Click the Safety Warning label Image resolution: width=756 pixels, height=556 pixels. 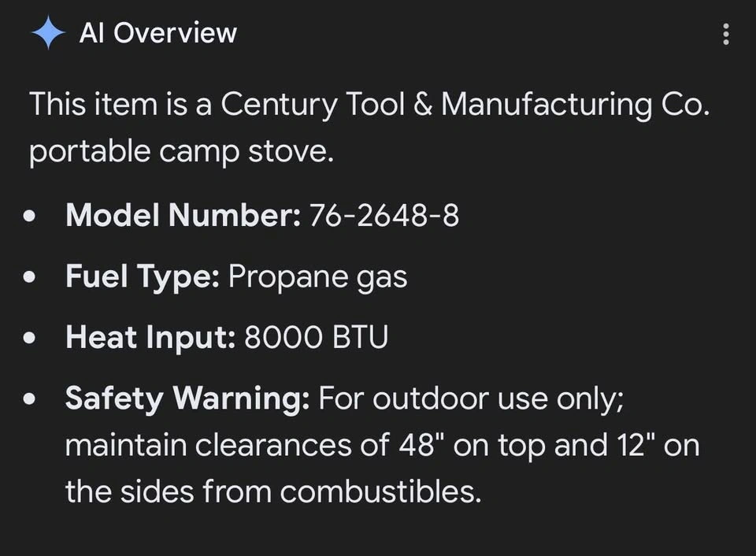(187, 398)
